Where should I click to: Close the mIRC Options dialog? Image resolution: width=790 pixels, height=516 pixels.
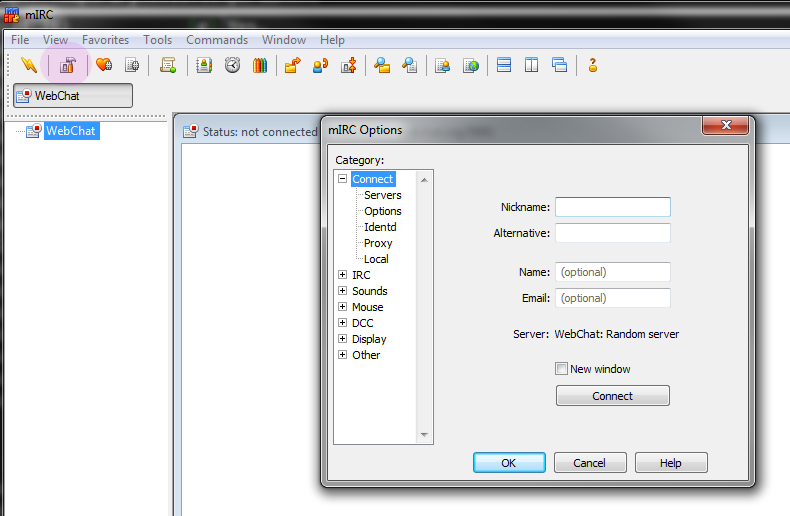(726, 125)
